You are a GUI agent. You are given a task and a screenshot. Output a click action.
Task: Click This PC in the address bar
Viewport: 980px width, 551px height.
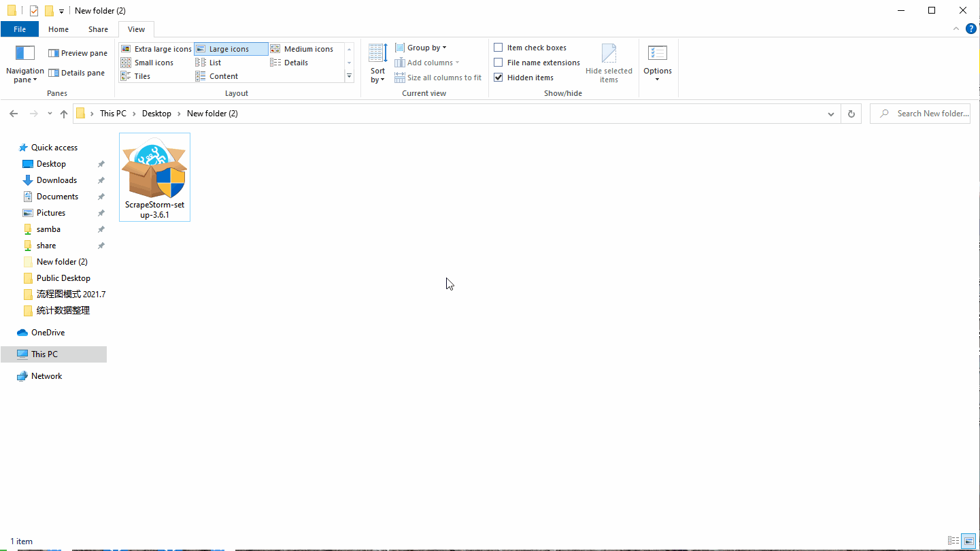pos(113,114)
